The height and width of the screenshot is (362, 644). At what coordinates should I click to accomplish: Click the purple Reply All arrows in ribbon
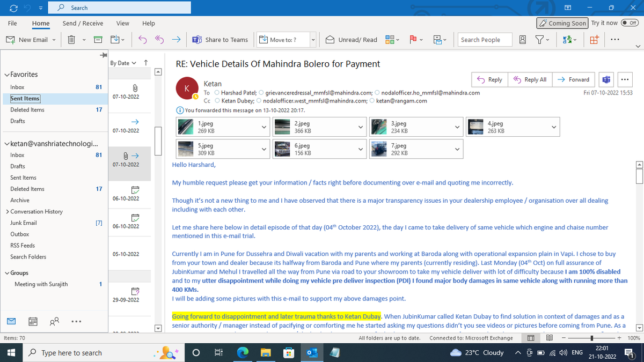159,40
